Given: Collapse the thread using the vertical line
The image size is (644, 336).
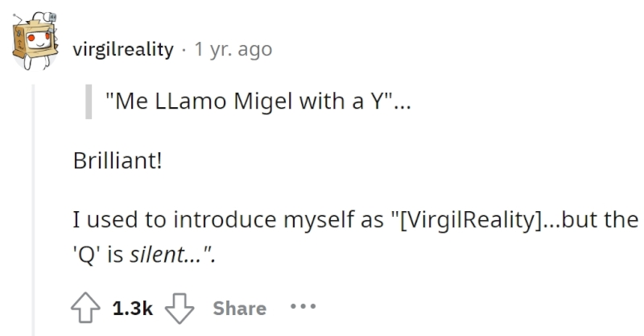Looking at the screenshot, I should coord(34,209).
